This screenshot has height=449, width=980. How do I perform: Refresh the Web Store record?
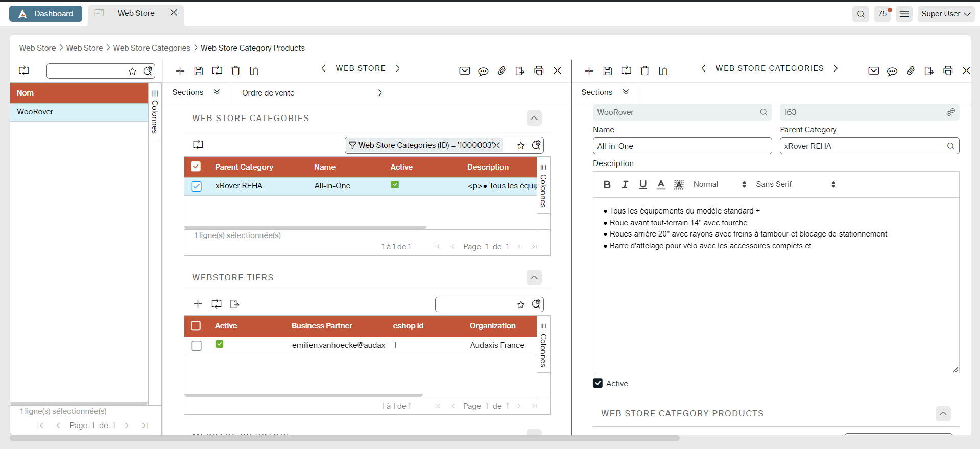click(217, 71)
